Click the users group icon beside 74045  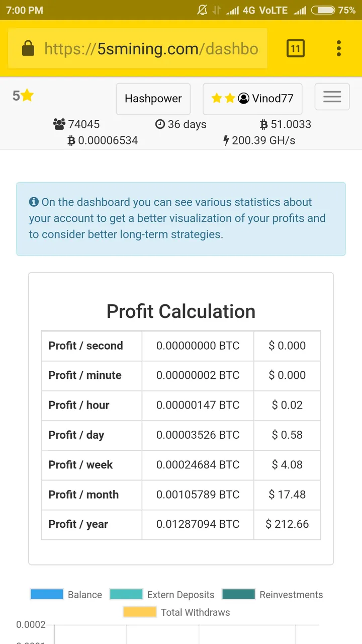pyautogui.click(x=59, y=124)
